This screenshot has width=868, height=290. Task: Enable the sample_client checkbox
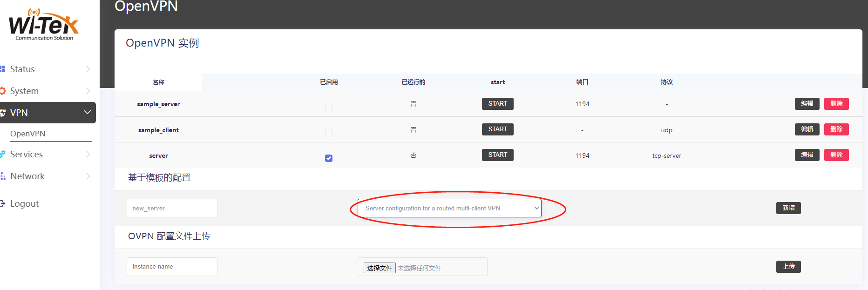329,133
